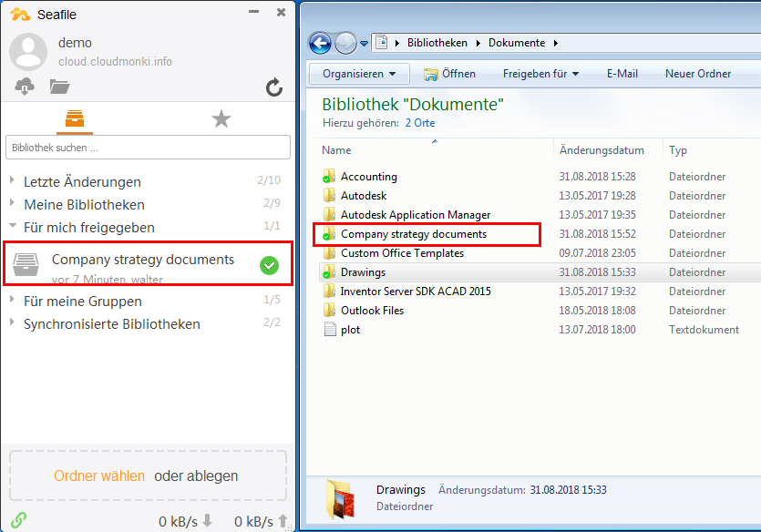Expand Synchronisierte Bibliotheken section
Screen dimensions: 761x532
coord(12,322)
